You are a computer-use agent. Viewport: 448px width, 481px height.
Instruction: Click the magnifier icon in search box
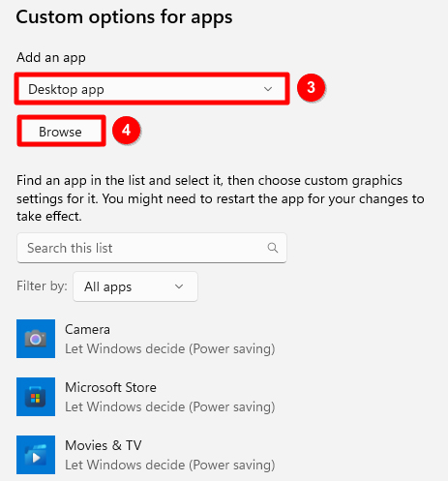[273, 248]
